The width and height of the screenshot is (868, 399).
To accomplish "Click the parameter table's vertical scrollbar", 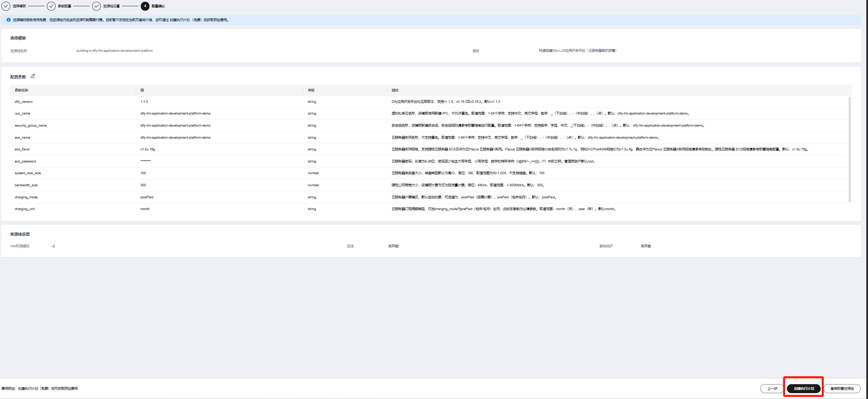I will (849, 149).
